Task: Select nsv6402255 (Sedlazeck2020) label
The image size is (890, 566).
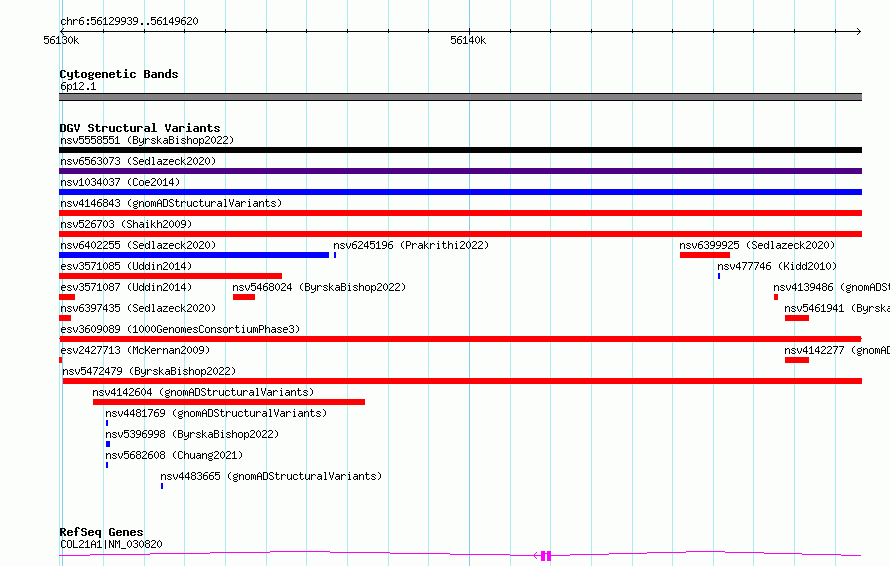Action: 138,245
